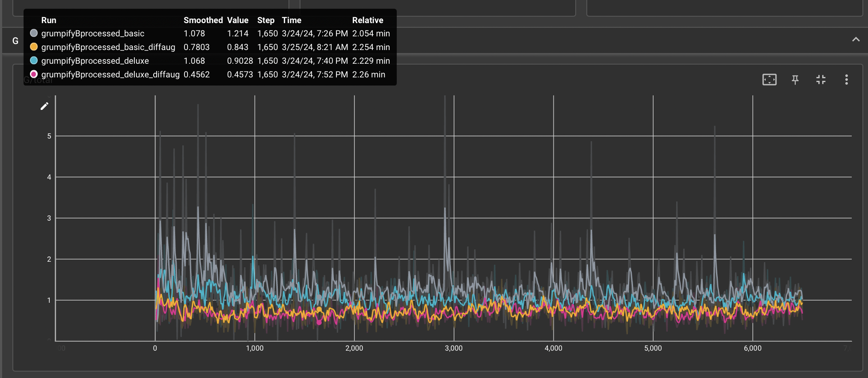The image size is (868, 378).
Task: Click gray circle for grumpifyBprocessed_basic run
Action: [x=34, y=33]
